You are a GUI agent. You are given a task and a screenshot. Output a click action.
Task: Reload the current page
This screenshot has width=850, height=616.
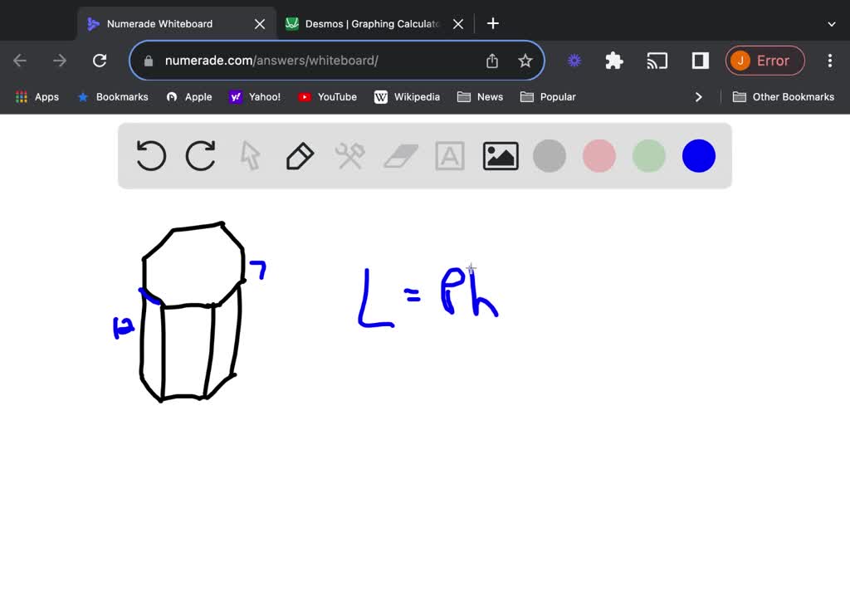click(x=100, y=60)
